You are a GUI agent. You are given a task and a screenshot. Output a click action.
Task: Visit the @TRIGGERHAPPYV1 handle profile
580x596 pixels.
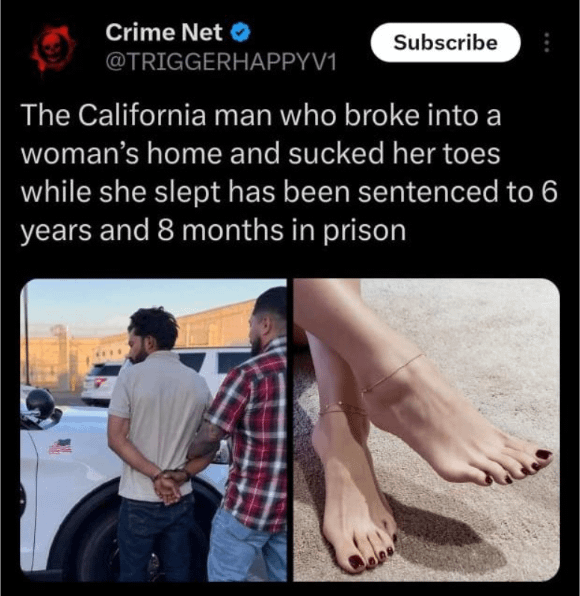tap(221, 62)
